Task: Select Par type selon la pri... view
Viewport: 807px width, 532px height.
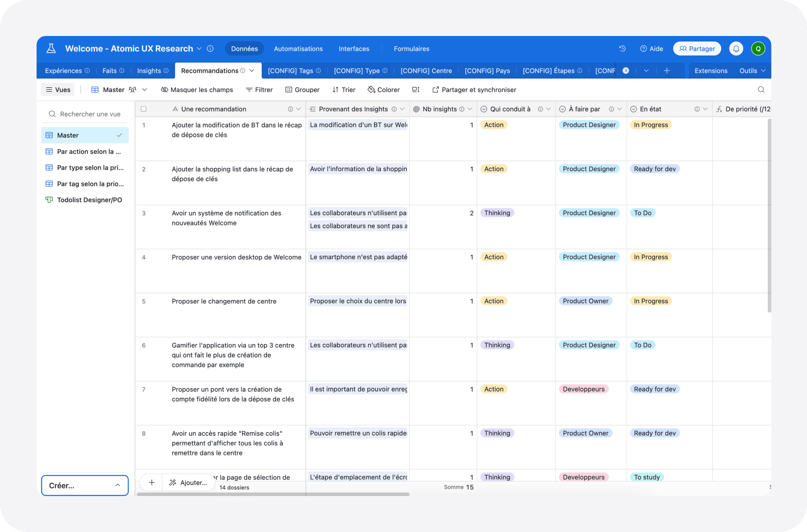Action: pyautogui.click(x=85, y=167)
